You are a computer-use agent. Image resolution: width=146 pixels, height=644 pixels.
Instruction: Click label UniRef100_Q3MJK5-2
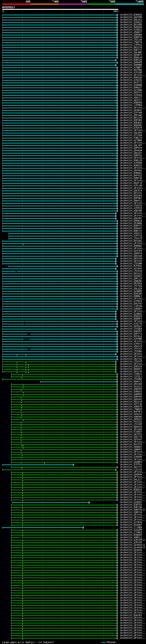click(x=132, y=540)
